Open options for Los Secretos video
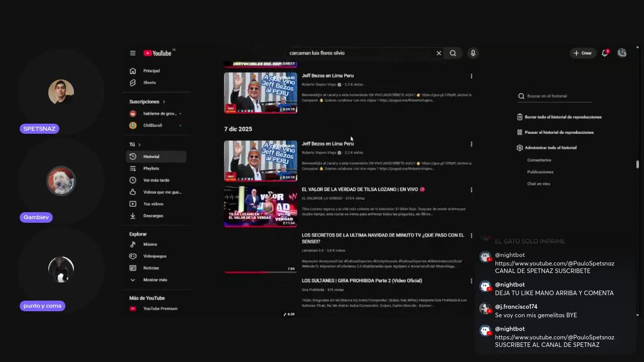Screen dimensions: 644x362 pyautogui.click(x=471, y=236)
